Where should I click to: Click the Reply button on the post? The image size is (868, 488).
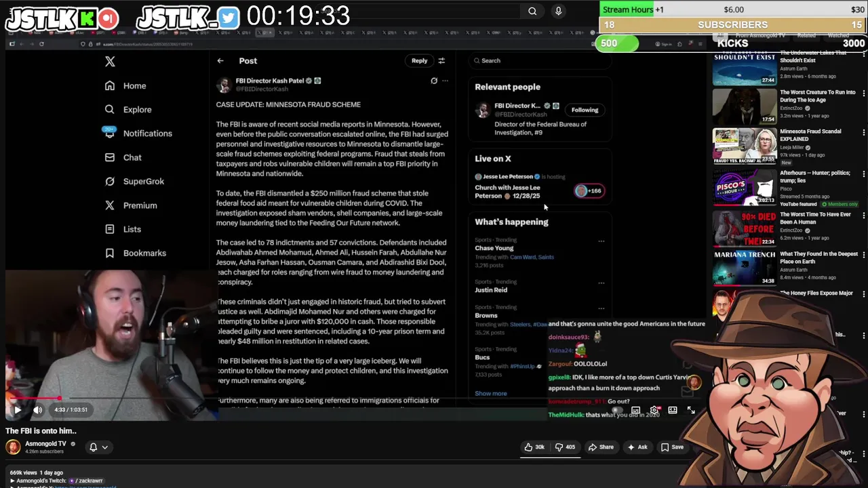[419, 61]
